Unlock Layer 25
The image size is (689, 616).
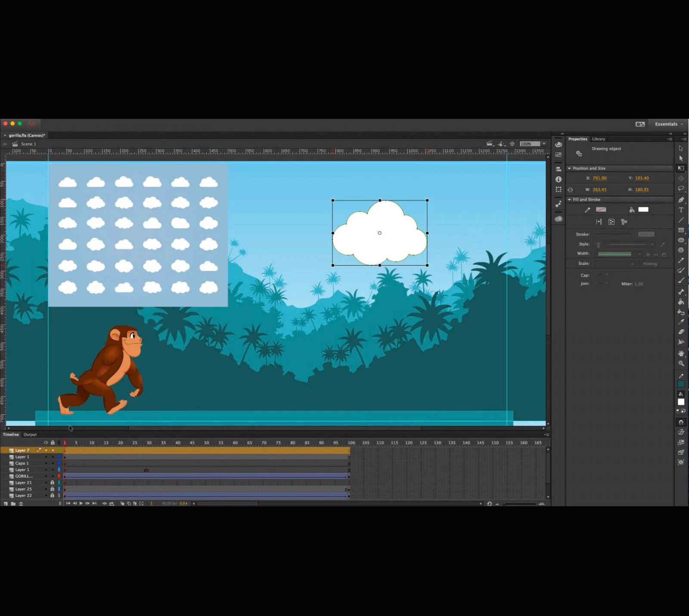53,489
